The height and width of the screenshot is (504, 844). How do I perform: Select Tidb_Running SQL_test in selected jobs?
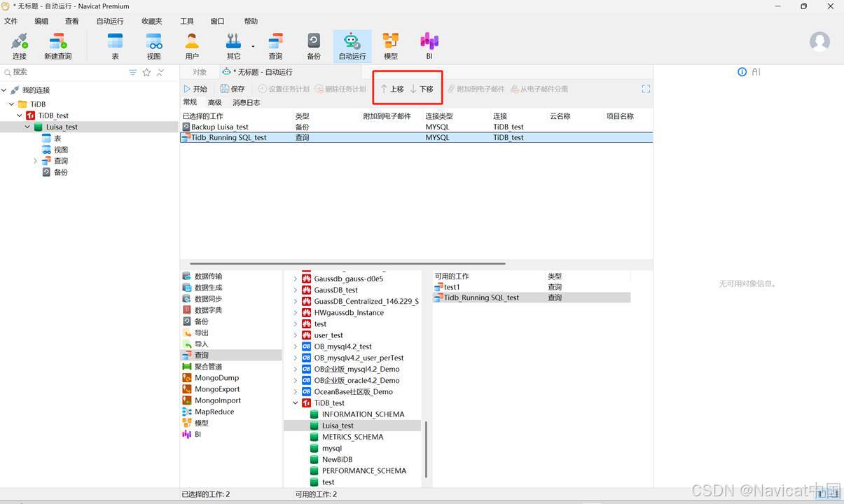(416, 138)
